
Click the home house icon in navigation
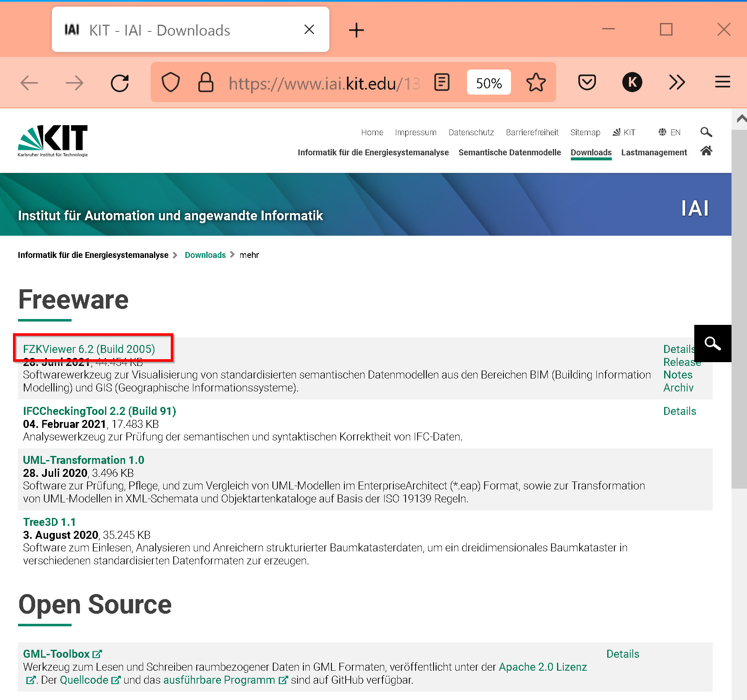pyautogui.click(x=706, y=151)
